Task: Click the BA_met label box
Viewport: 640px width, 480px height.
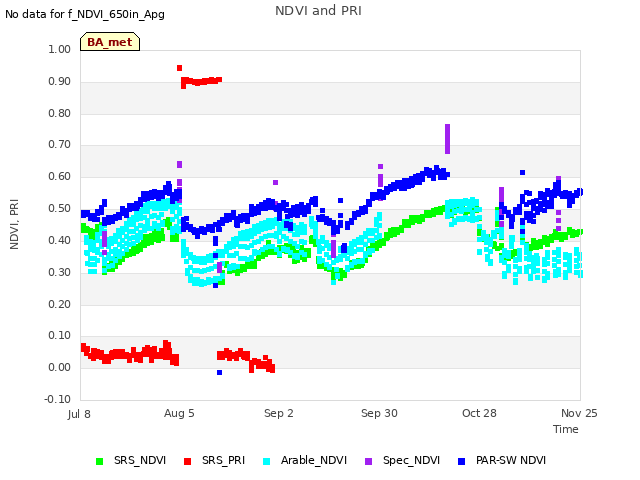Action: pos(110,42)
